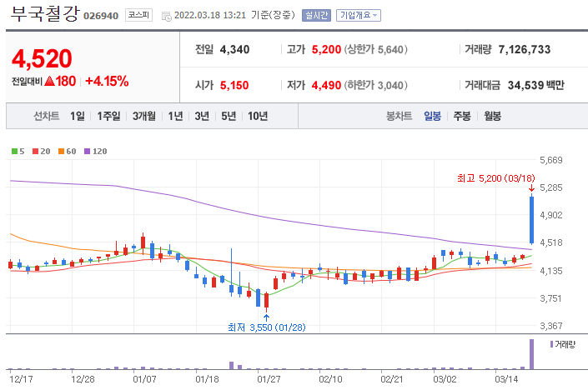The image size is (588, 390).
Task: Click the red up-triangle change icon
Action: (x=49, y=81)
